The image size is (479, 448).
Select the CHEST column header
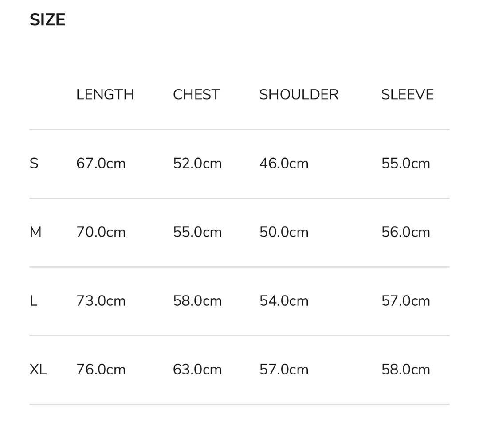pos(196,94)
